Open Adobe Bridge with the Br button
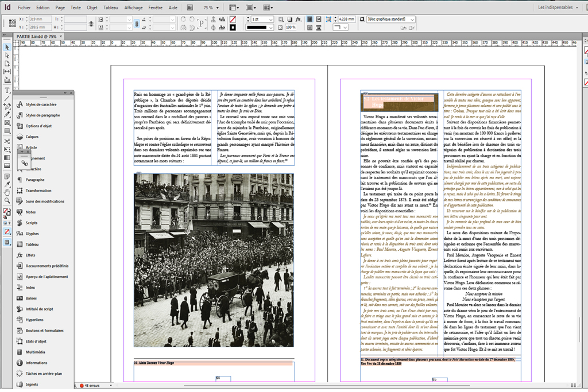 coord(189,7)
